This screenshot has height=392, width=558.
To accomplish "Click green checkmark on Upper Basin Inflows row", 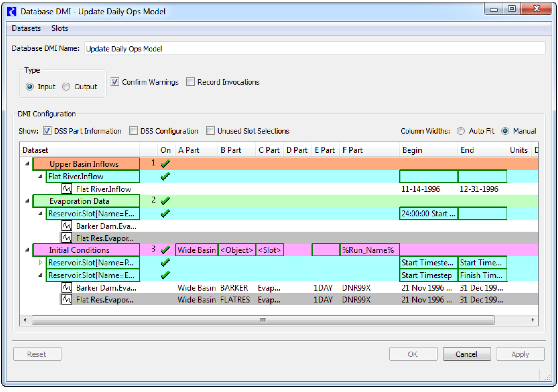I will tap(165, 164).
